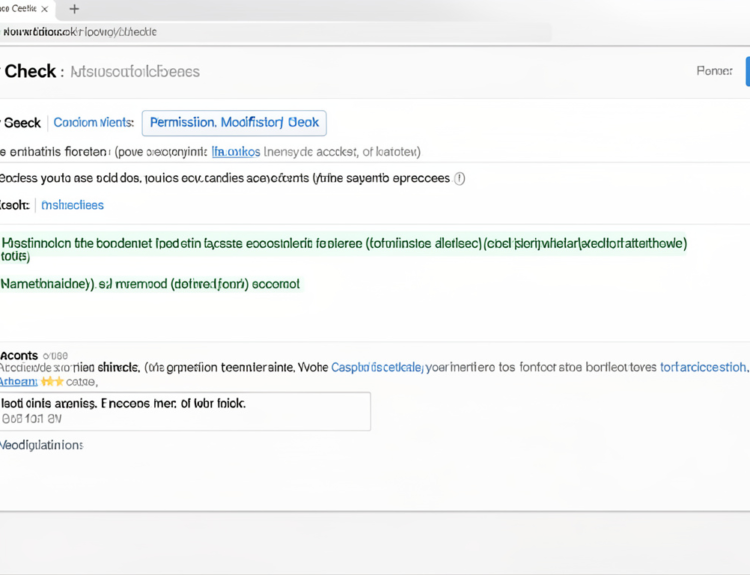The height and width of the screenshot is (575, 750).
Task: Click the yellow star rating icons
Action: [52, 382]
